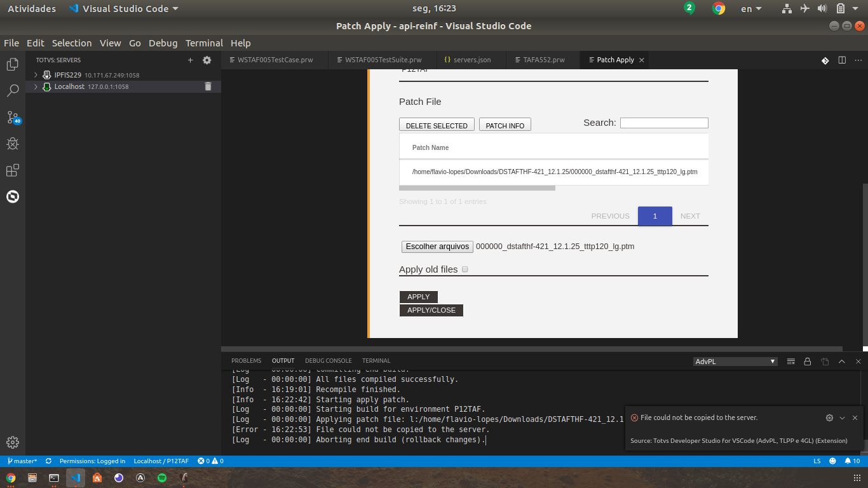Click the Escolher arquivos file chooser
The height and width of the screenshot is (488, 868).
pos(437,247)
